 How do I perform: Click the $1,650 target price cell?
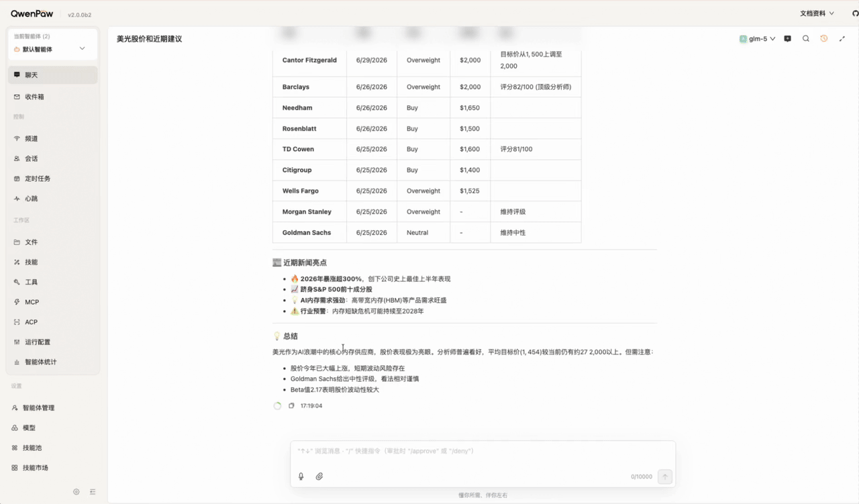tap(470, 108)
